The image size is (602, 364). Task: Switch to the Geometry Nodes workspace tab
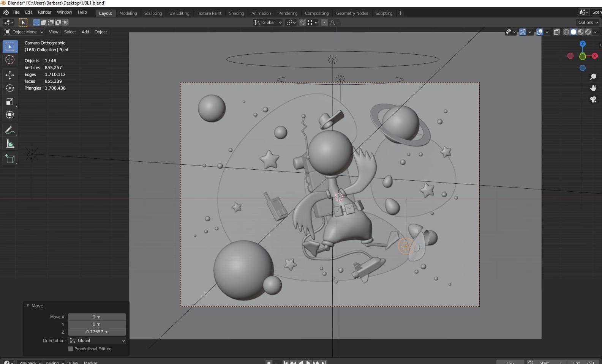click(352, 13)
